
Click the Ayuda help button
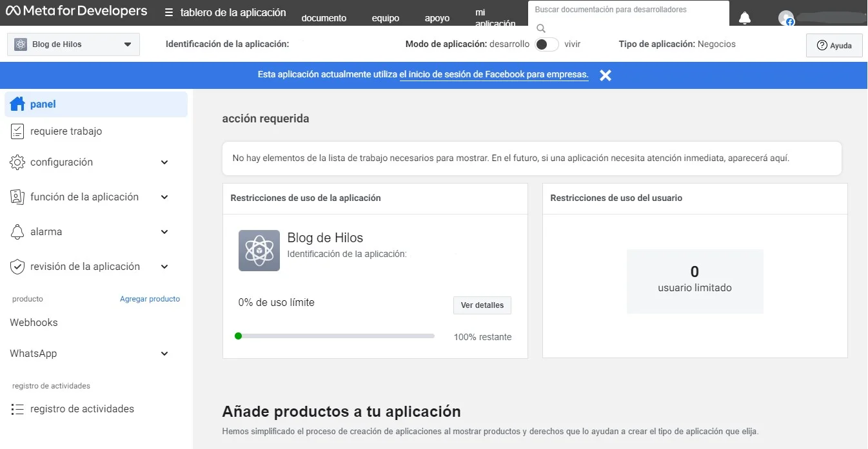834,45
